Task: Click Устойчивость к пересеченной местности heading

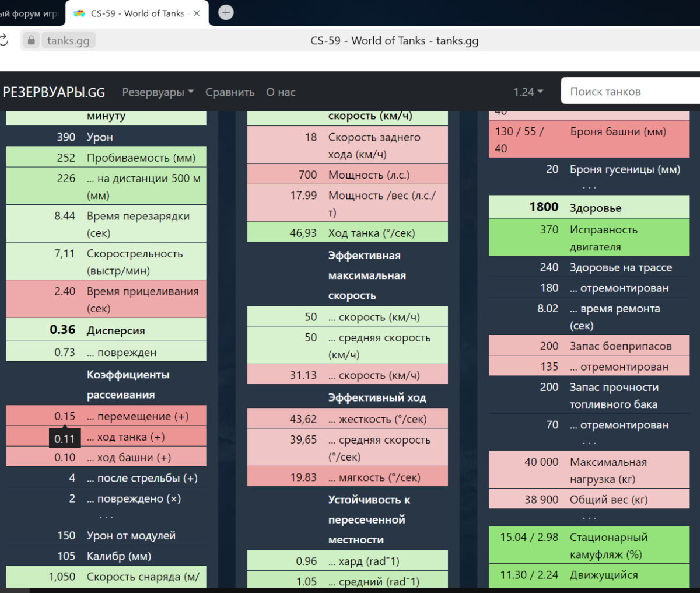Action: (369, 519)
